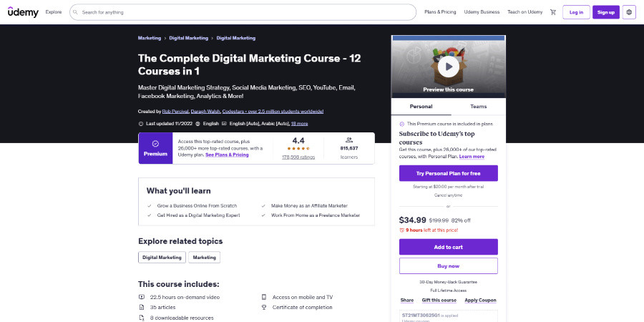The image size is (644, 322).
Task: Click the on-demand video icon
Action: [142, 297]
